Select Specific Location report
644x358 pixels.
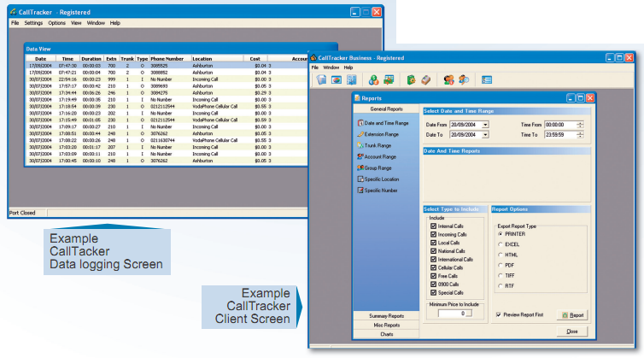point(378,179)
